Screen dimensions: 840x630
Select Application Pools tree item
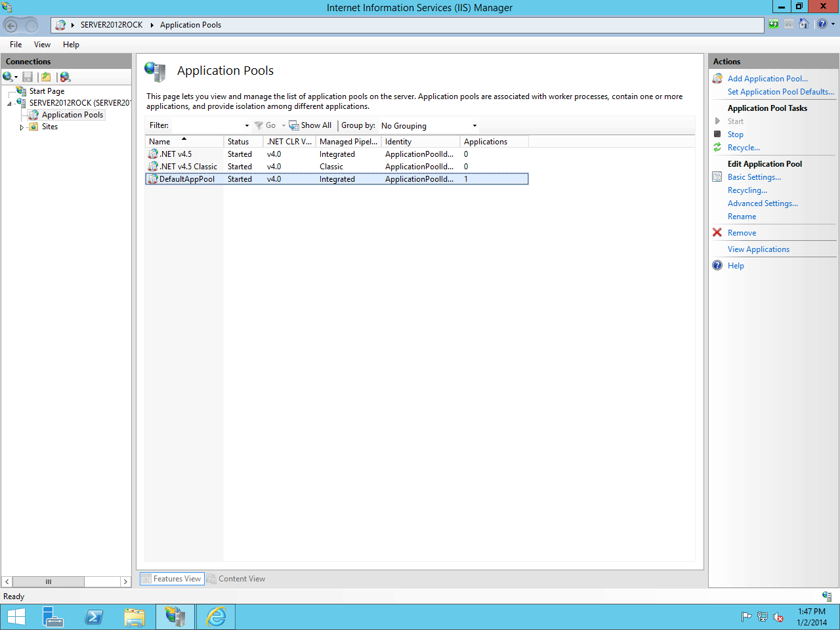coord(72,115)
